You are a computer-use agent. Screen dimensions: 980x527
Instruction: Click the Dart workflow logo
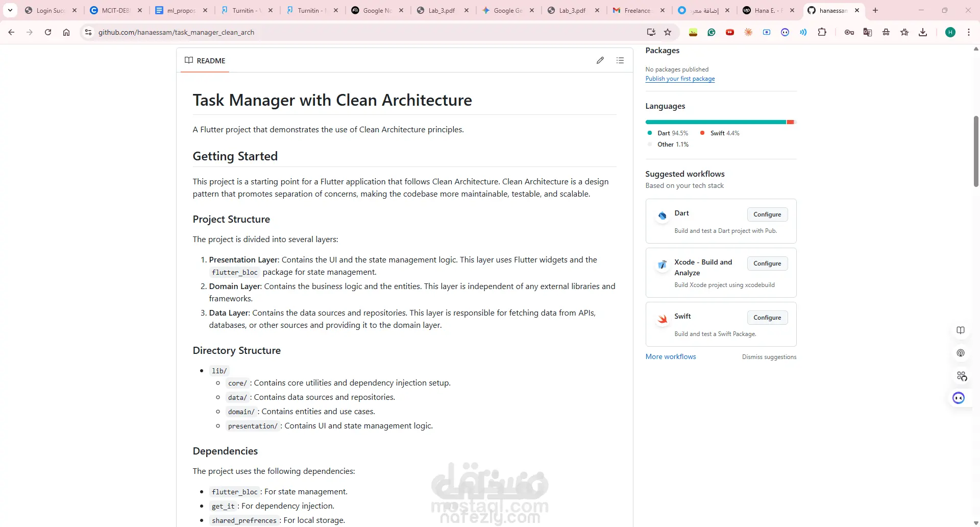click(662, 215)
